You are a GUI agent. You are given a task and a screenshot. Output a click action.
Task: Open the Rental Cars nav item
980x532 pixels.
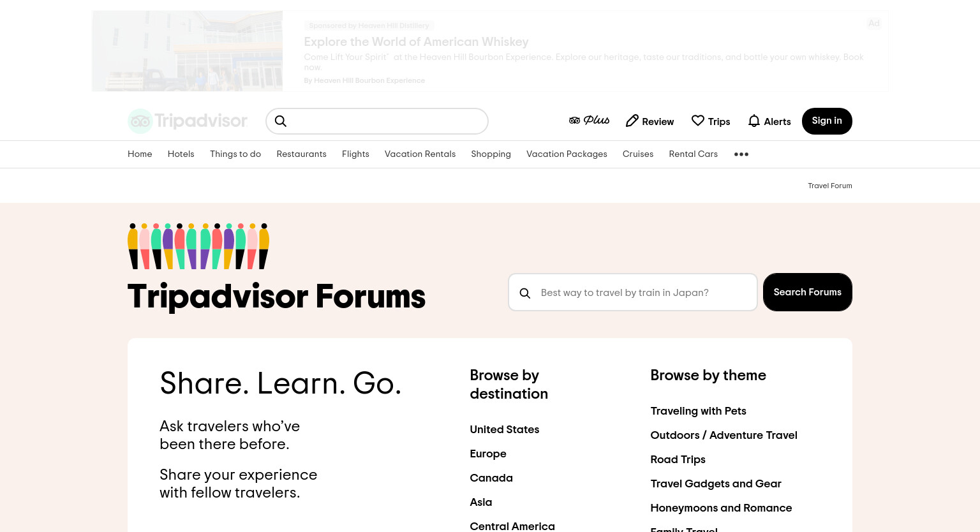point(694,154)
